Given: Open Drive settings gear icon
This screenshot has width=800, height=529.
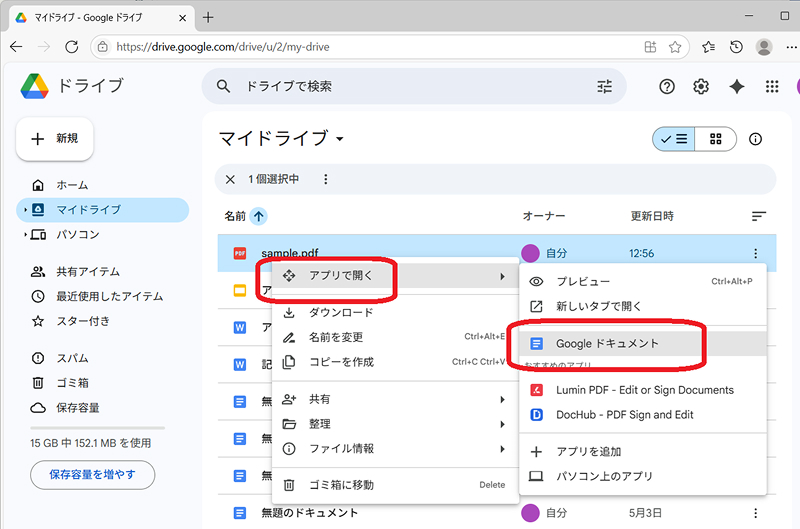Looking at the screenshot, I should (701, 87).
